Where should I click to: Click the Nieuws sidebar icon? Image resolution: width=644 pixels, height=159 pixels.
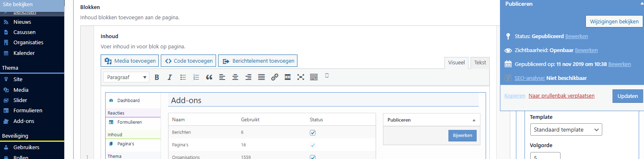(x=6, y=22)
